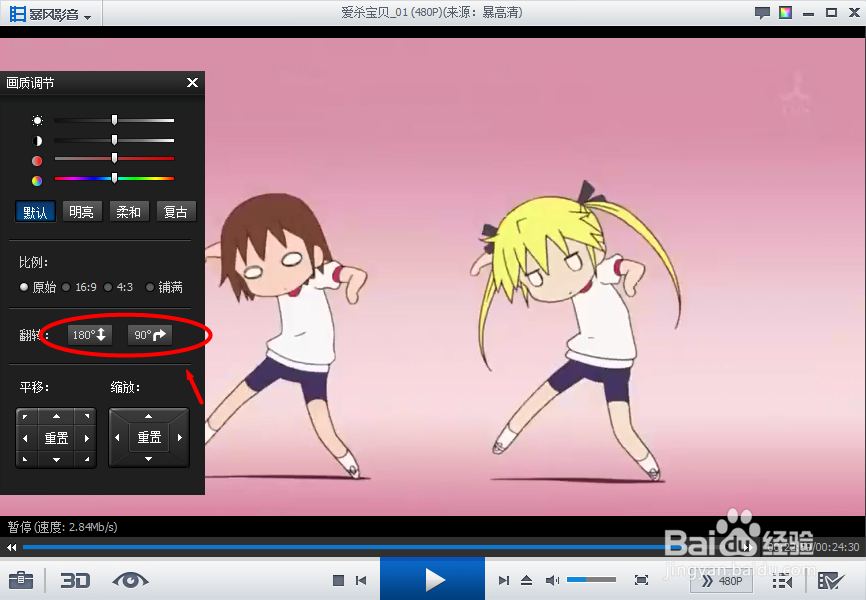Viewport: 866px width, 600px height.
Task: Select the 默认 picture preset
Action: (35, 212)
